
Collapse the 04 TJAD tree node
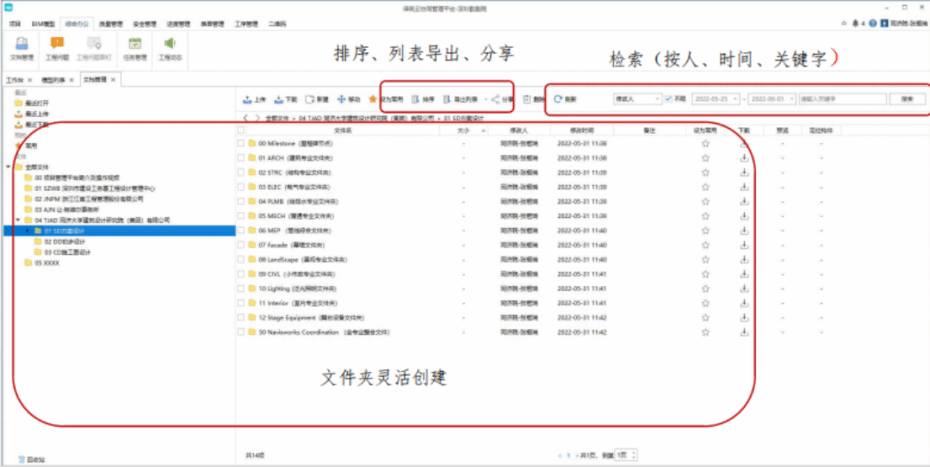[x=18, y=220]
